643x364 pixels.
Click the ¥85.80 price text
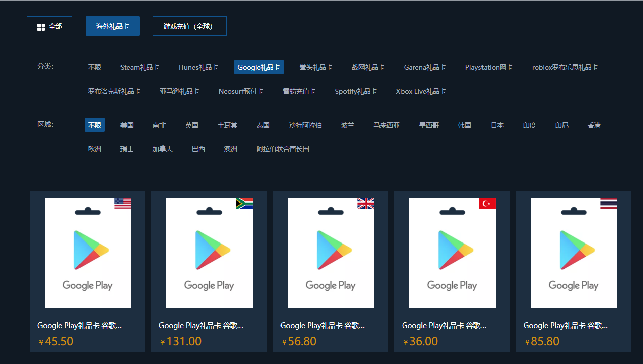(542, 342)
